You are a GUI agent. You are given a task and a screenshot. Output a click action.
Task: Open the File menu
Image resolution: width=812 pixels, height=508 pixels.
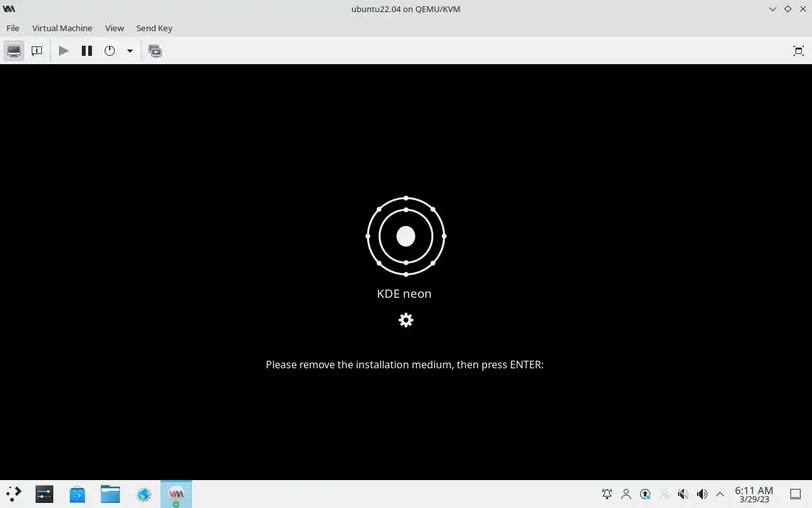tap(13, 28)
